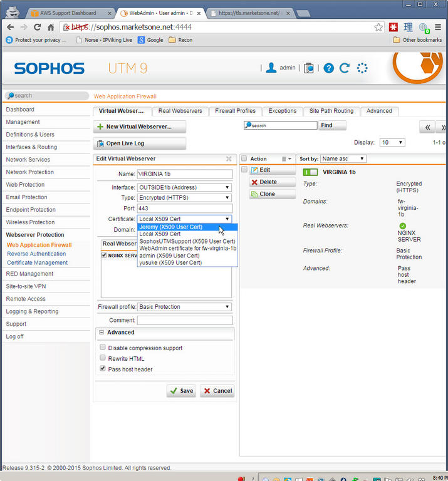Image resolution: width=448 pixels, height=481 pixels.
Task: Go to the browser home icon
Action: coord(51,28)
